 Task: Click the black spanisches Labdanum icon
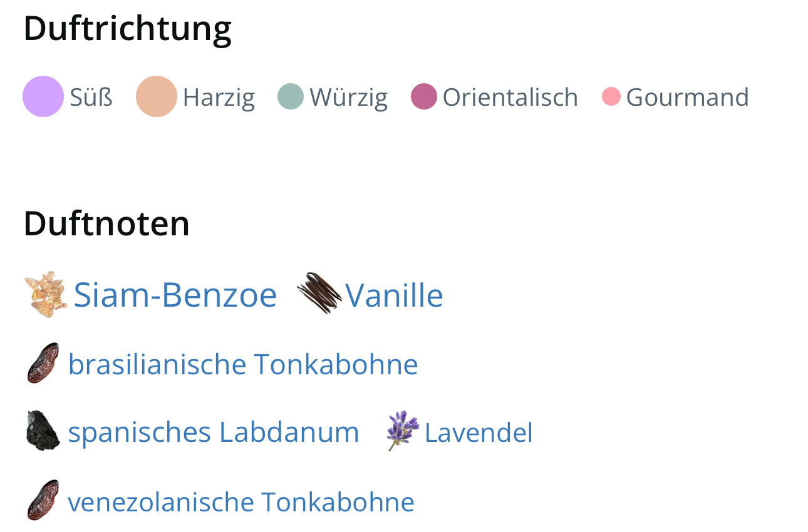[43, 431]
